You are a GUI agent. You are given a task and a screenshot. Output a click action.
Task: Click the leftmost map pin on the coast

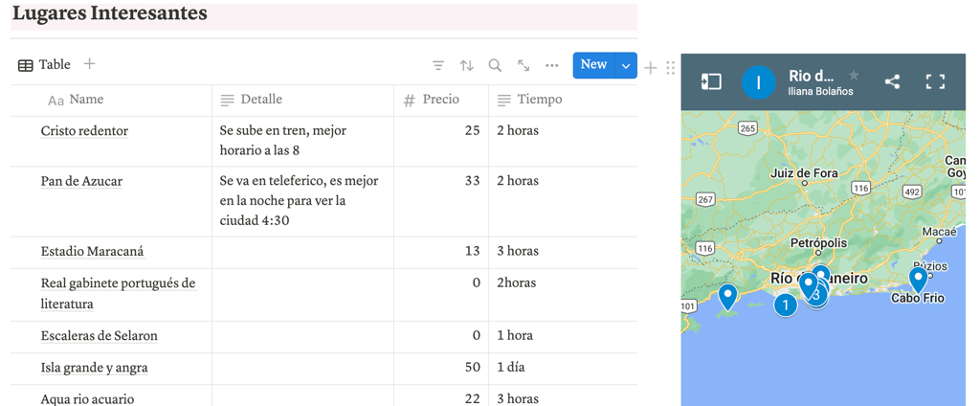coord(728,297)
